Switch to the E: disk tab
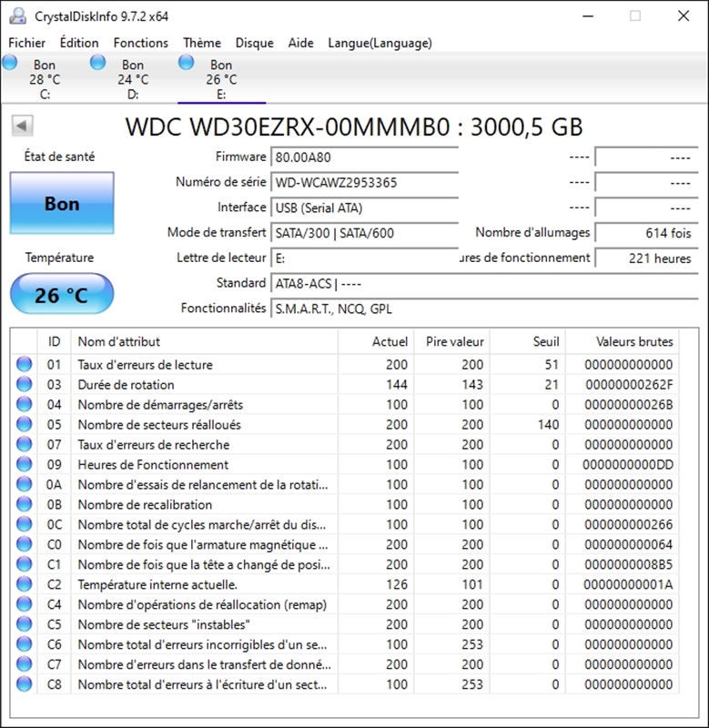This screenshot has width=709, height=728. [x=221, y=79]
